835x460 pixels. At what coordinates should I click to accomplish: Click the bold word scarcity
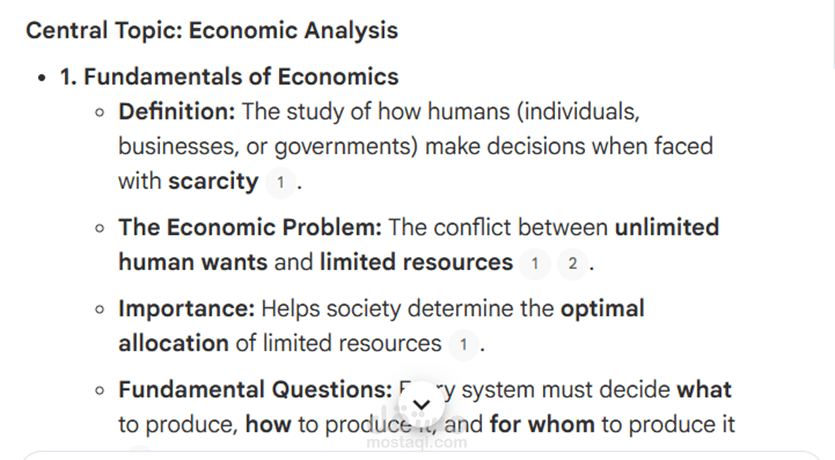coord(213,182)
